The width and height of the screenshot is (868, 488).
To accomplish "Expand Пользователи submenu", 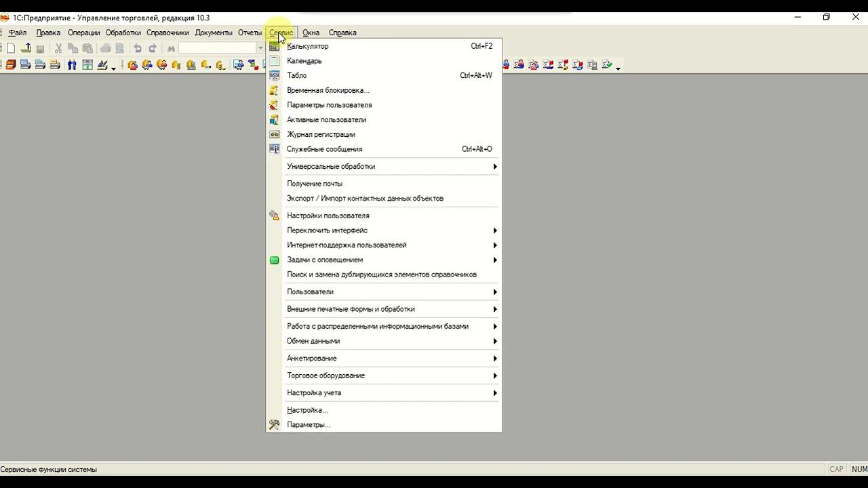I will pos(384,292).
